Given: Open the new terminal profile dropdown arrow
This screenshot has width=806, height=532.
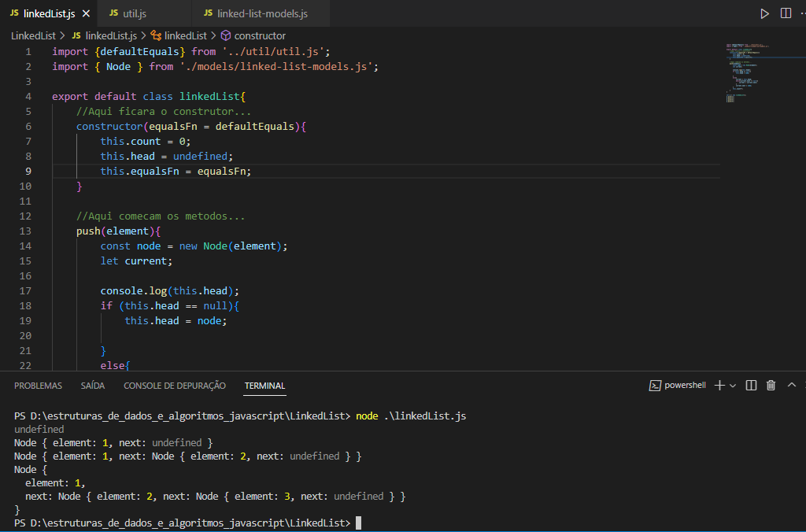Looking at the screenshot, I should coord(733,386).
